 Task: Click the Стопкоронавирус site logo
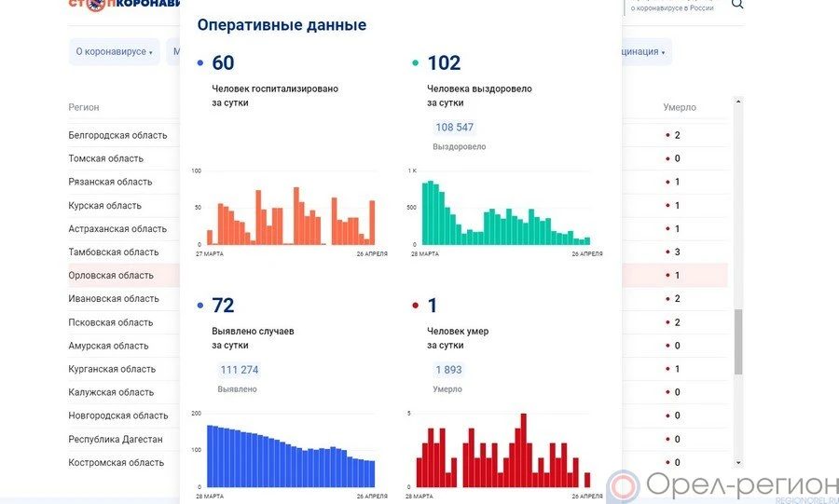(x=121, y=4)
